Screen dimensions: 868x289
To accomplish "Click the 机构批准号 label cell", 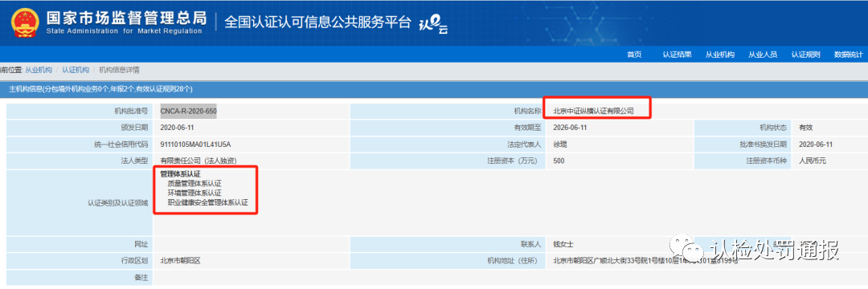I will pyautogui.click(x=79, y=111).
